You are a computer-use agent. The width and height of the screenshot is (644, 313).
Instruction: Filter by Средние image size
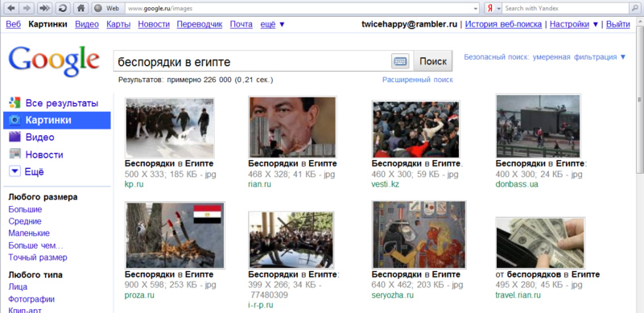pyautogui.click(x=25, y=221)
